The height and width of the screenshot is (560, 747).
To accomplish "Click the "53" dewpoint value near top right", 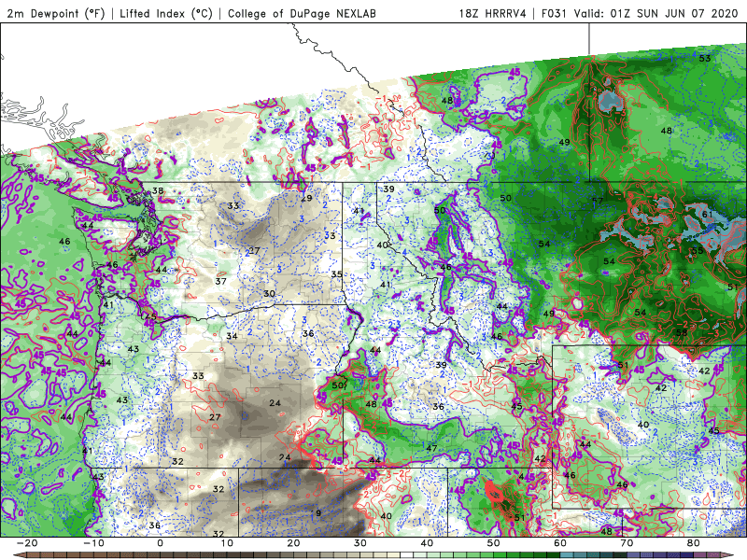I will [705, 58].
